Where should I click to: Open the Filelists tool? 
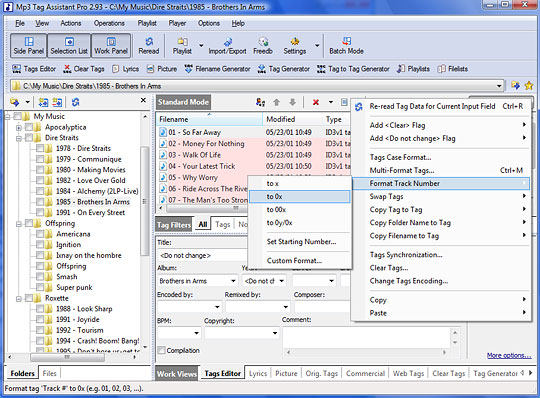pos(453,69)
